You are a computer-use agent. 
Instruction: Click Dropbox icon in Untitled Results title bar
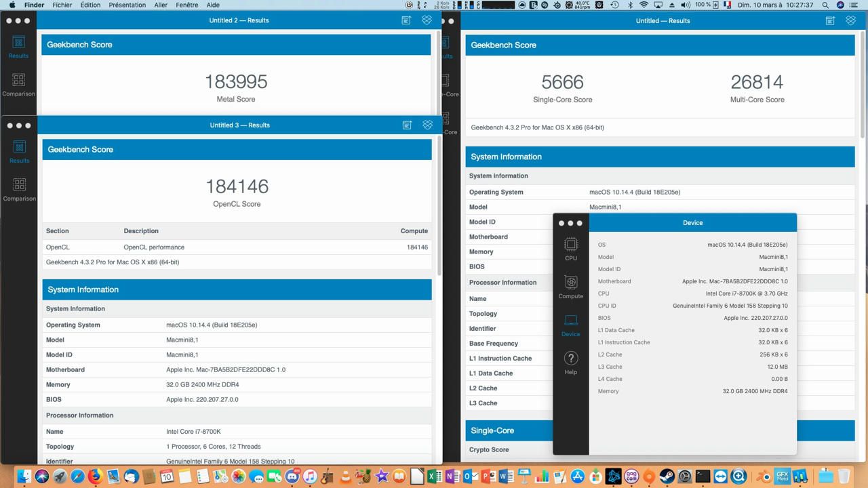click(x=850, y=21)
